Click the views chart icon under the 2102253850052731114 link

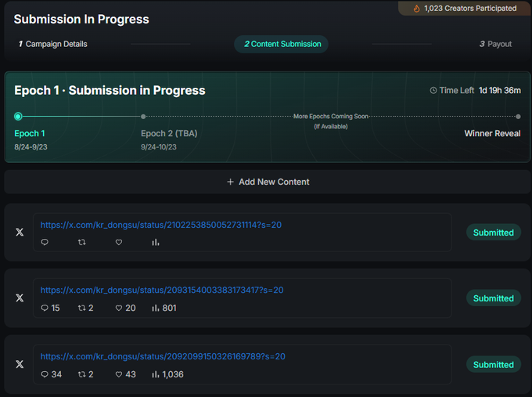point(156,242)
